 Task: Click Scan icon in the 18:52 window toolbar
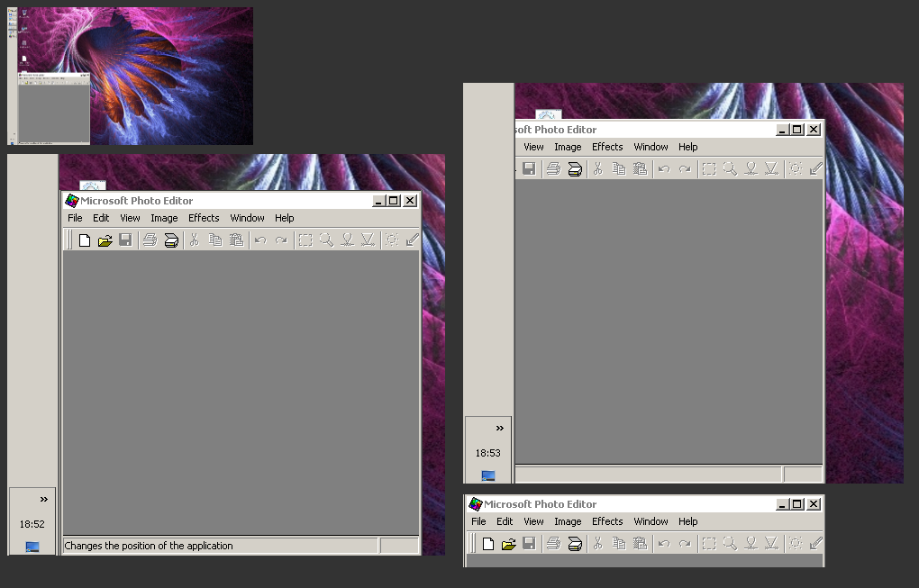171,240
